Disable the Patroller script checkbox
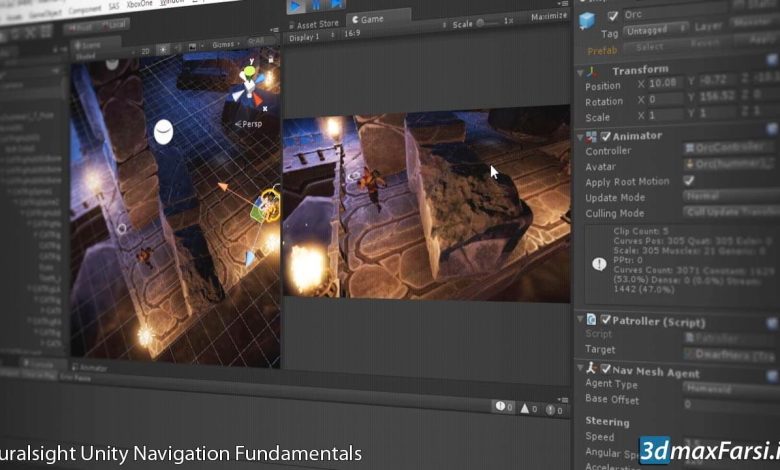 point(605,319)
